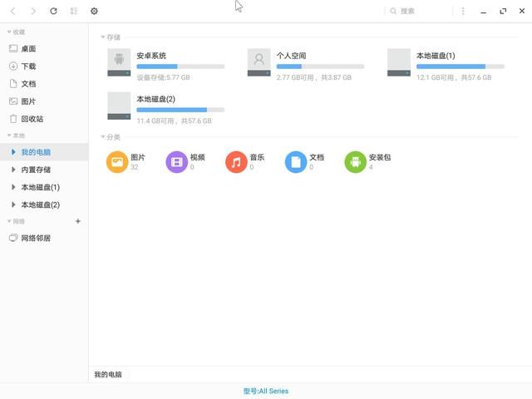Click the 图片 count 32 text

[x=135, y=167]
